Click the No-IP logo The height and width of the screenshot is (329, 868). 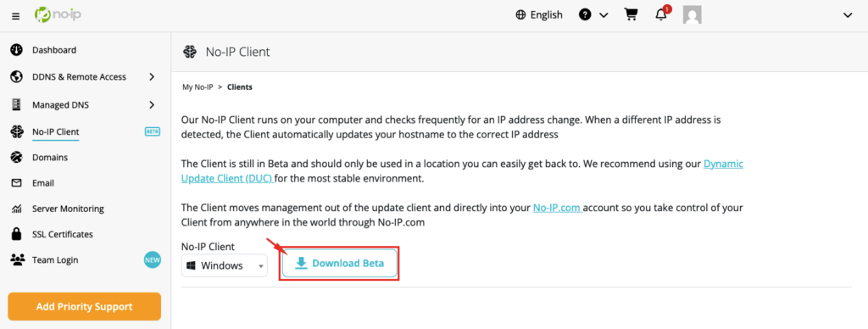pos(57,14)
